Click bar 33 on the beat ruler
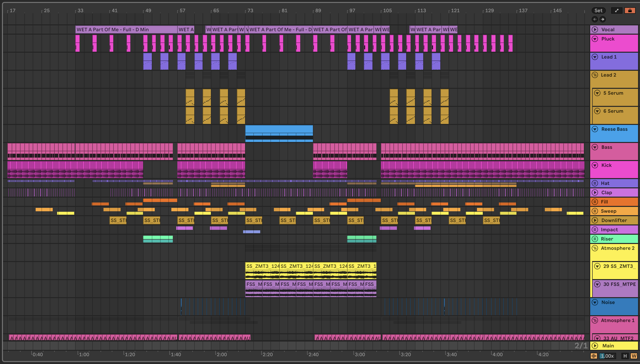Viewport: 640px width, 364px height. tap(80, 10)
